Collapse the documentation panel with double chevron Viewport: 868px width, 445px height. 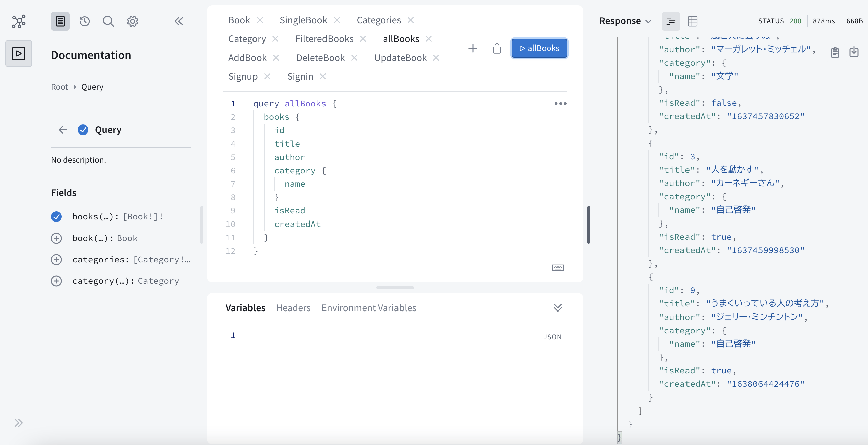coord(179,21)
